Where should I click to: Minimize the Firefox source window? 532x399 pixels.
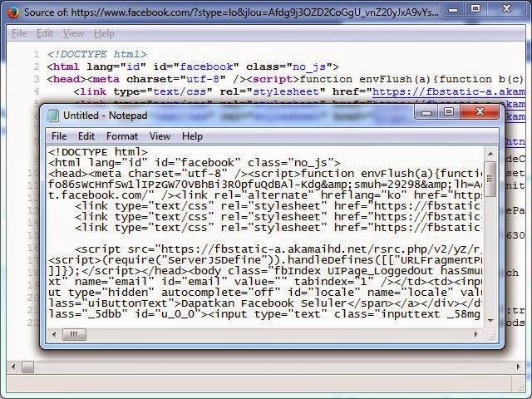(x=453, y=9)
